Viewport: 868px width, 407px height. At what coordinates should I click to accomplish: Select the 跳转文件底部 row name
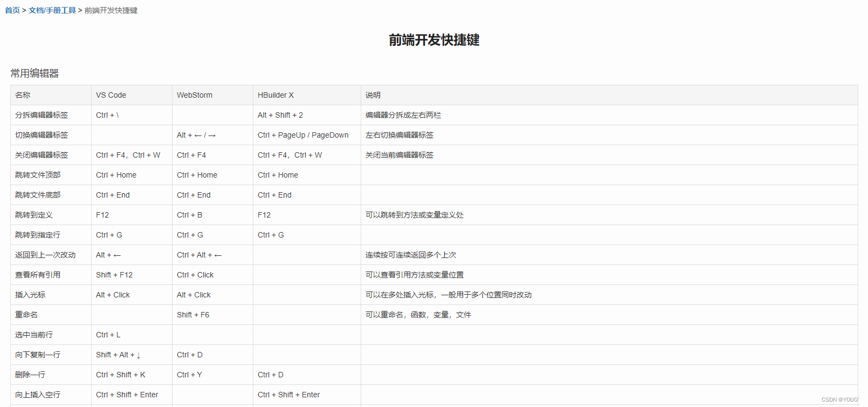38,195
